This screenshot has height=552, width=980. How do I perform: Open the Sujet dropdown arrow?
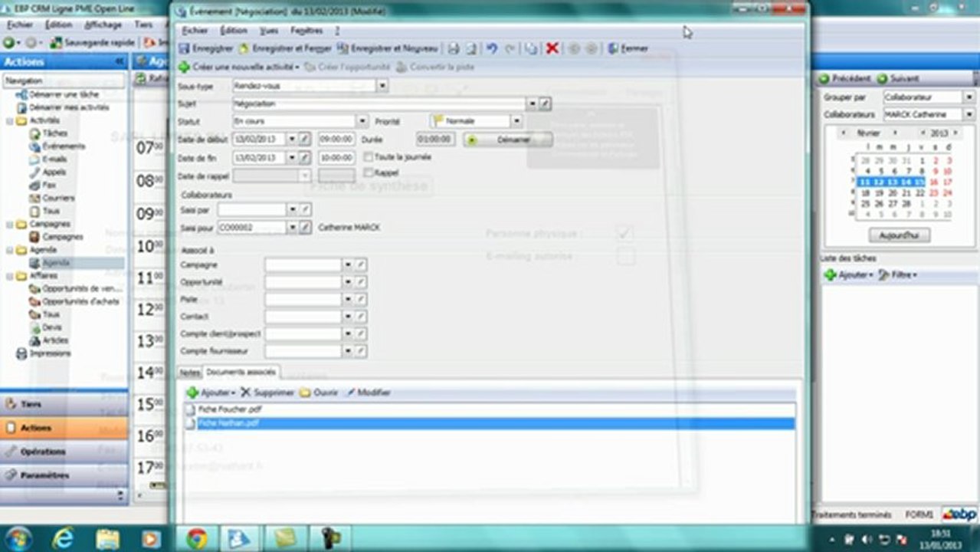[532, 103]
